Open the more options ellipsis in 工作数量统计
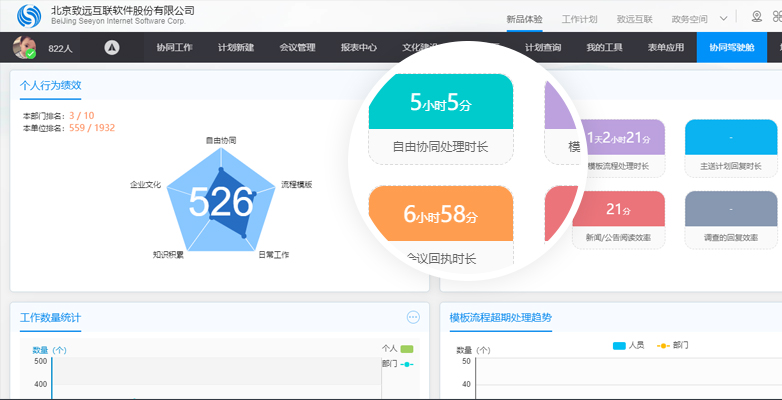The width and height of the screenshot is (782, 400). click(413, 317)
